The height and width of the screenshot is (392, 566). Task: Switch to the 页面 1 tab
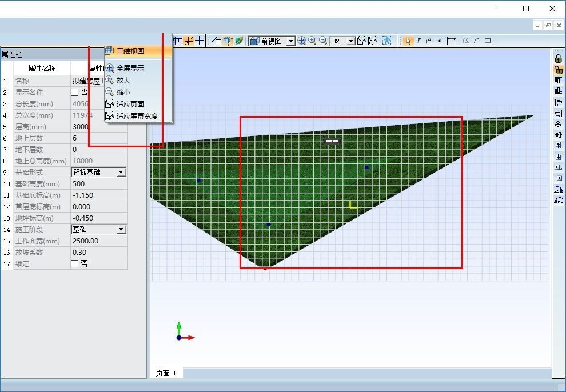166,373
